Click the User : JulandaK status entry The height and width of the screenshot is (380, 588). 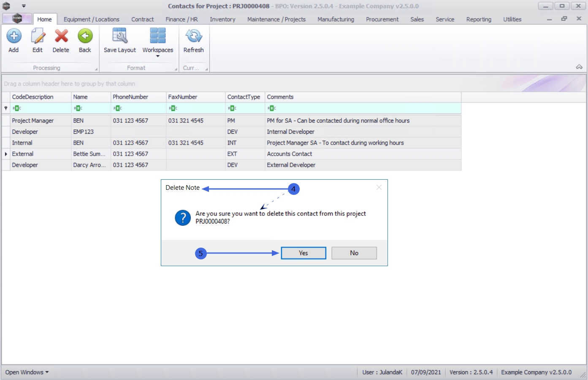(x=382, y=372)
